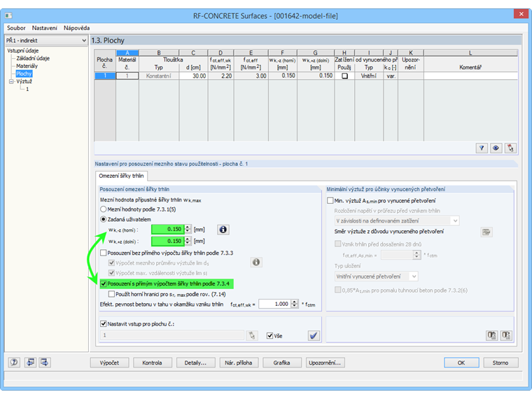Image resolution: width=532 pixels, height=399 pixels.
Task: Select item 1 under Výztuž
Action: 27,89
